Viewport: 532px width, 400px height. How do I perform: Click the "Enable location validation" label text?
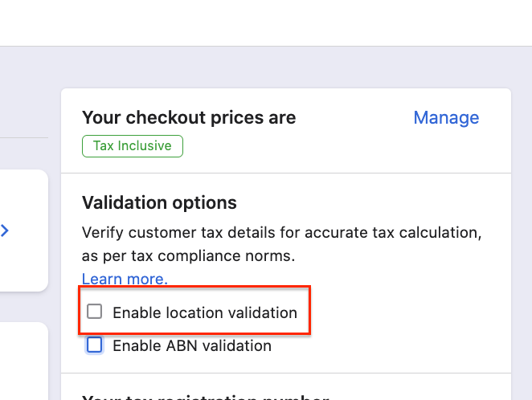point(204,312)
